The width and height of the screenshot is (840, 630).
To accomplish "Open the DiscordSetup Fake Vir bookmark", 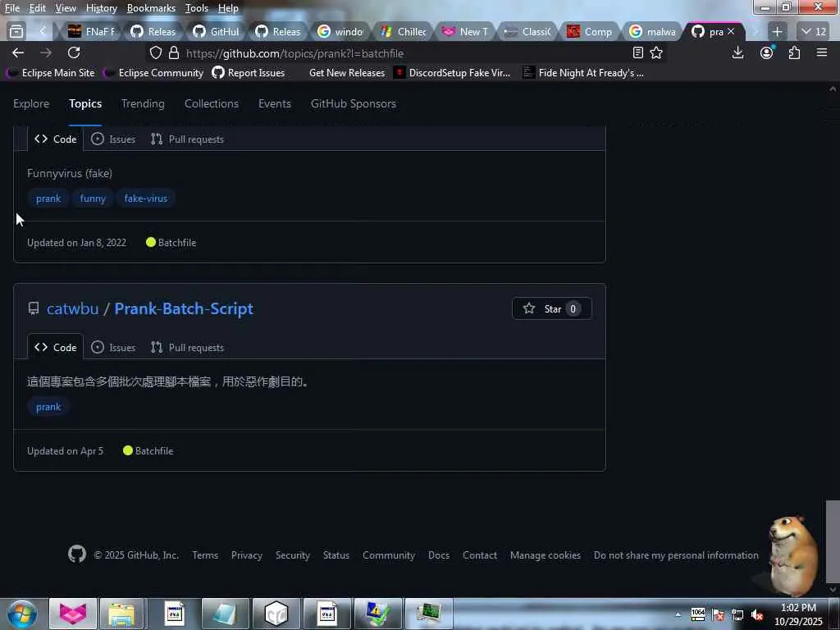I will coord(452,73).
